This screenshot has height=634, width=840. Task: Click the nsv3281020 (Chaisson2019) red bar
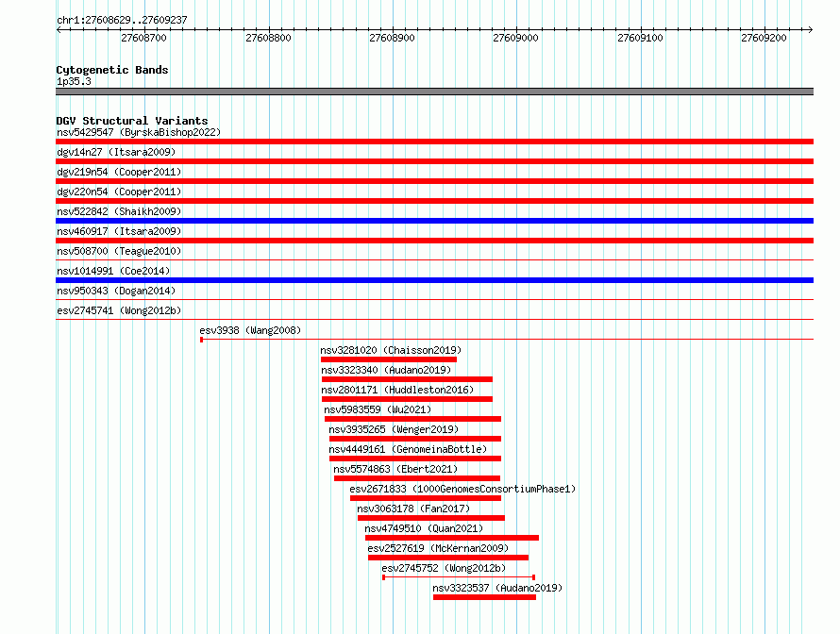coord(389,359)
